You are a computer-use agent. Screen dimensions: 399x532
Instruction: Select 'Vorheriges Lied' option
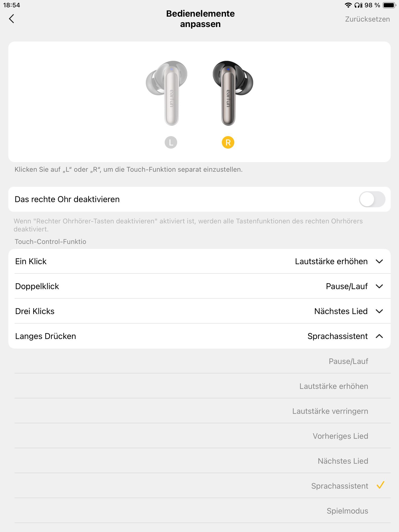coord(340,436)
